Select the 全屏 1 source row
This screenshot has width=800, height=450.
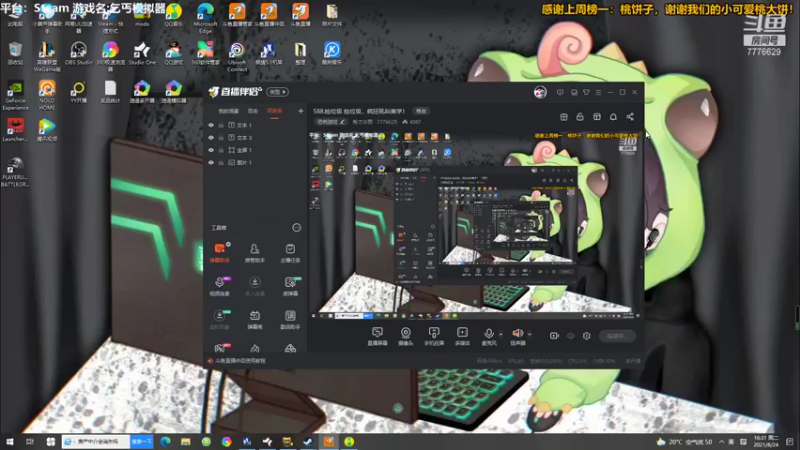click(x=255, y=150)
